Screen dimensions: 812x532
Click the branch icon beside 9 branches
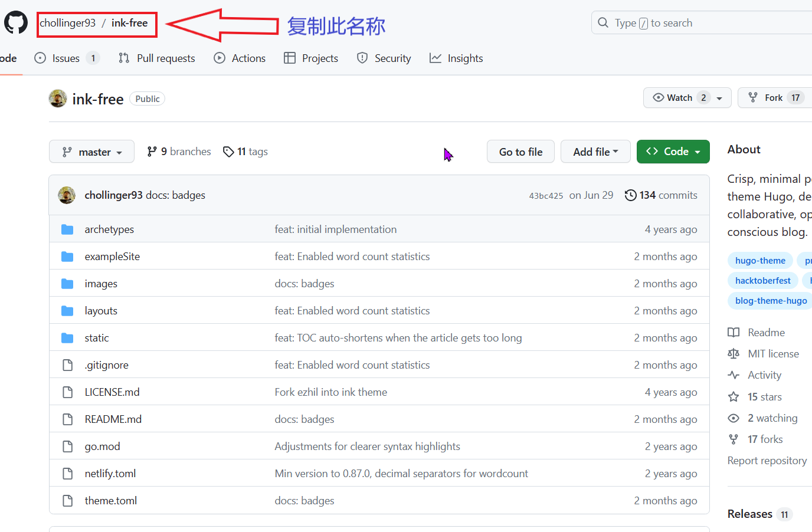pyautogui.click(x=152, y=152)
